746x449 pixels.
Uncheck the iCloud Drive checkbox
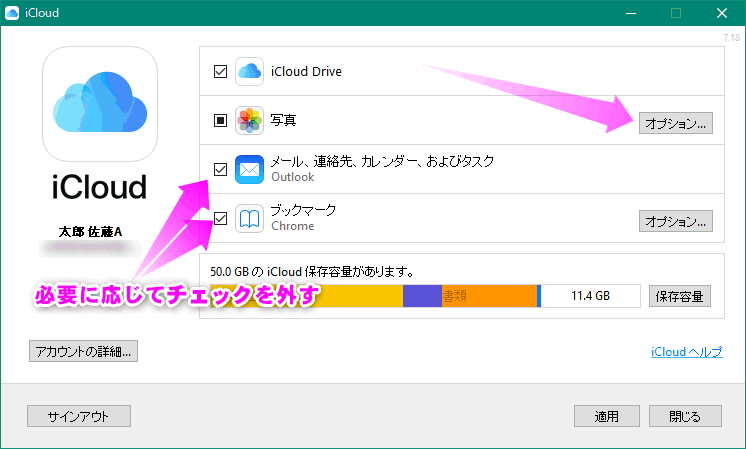tap(220, 72)
